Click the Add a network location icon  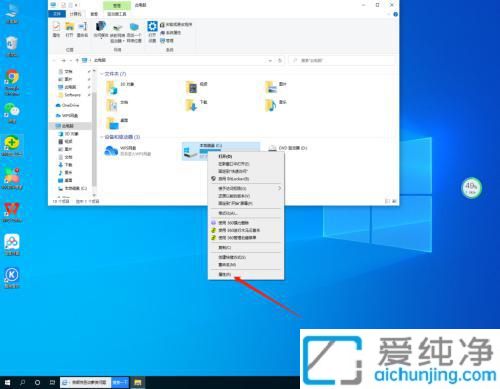(x=134, y=32)
